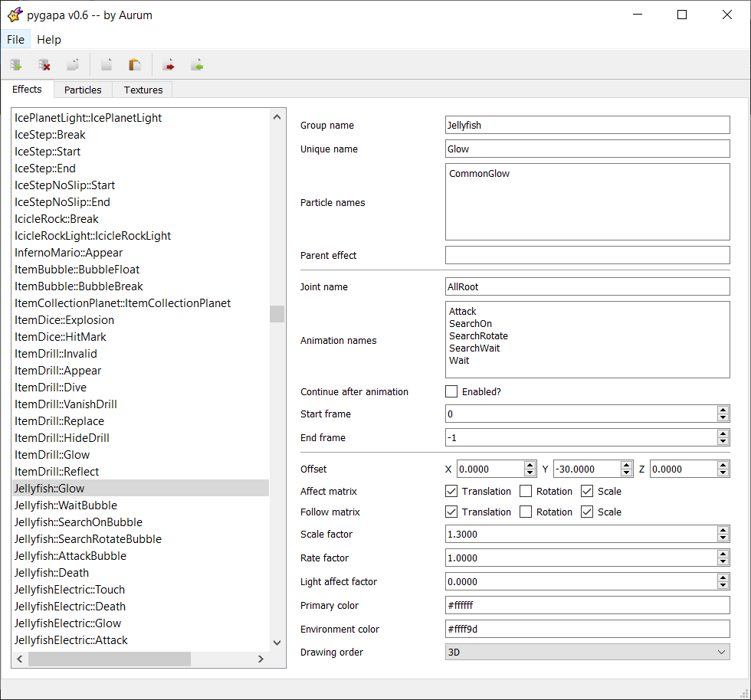Image resolution: width=751 pixels, height=700 pixels.
Task: Click the effects list scroll-up arrow
Action: [277, 117]
